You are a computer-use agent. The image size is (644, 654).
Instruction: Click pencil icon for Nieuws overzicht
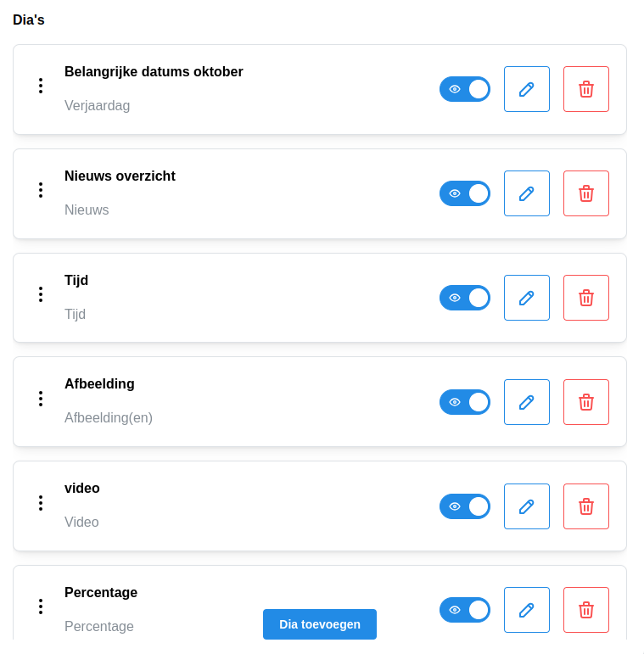click(527, 193)
